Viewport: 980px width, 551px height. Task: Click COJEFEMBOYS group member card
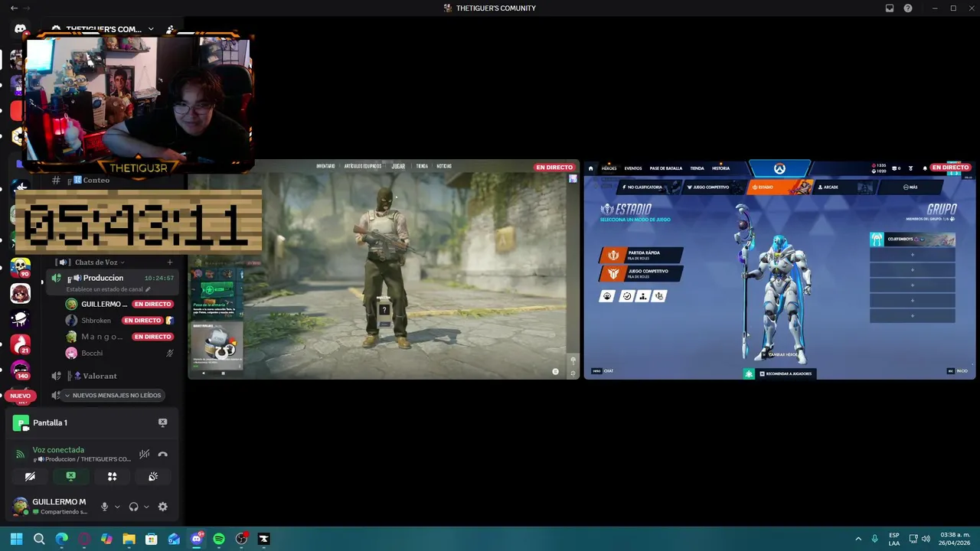point(912,240)
